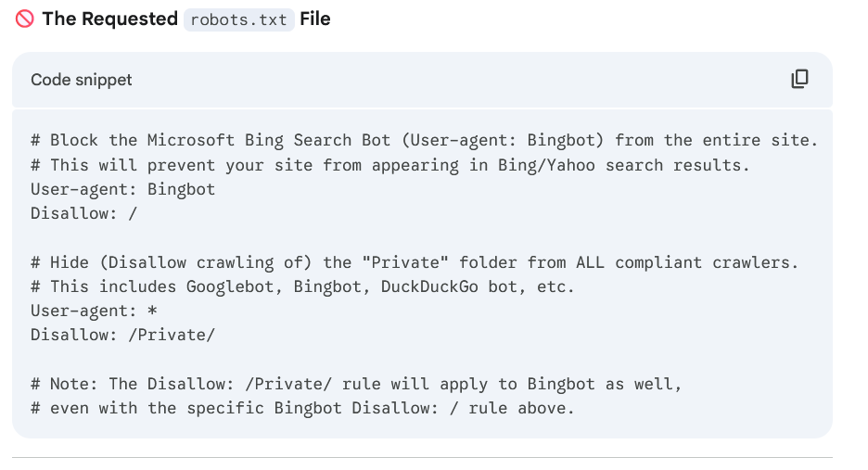Place cursor on "User-agent: Bingbot" line
868x470 pixels.
(122, 189)
